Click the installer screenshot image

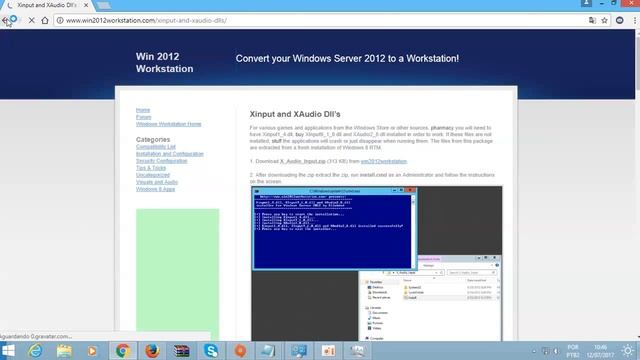[x=377, y=263]
